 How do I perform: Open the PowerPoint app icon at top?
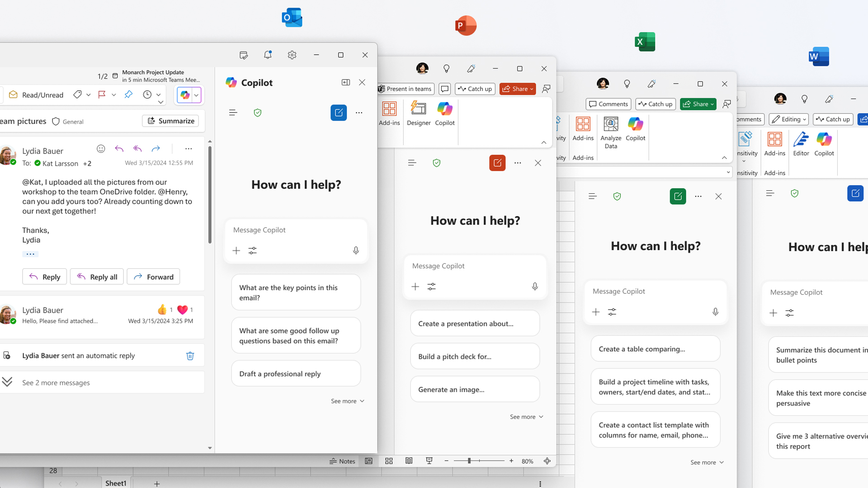(466, 26)
